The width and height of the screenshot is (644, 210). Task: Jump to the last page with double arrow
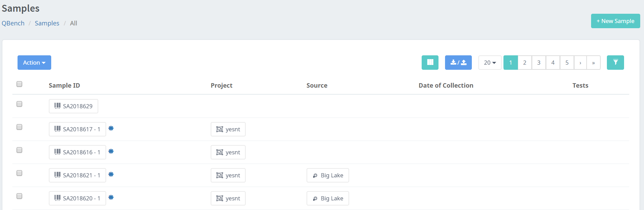[593, 63]
